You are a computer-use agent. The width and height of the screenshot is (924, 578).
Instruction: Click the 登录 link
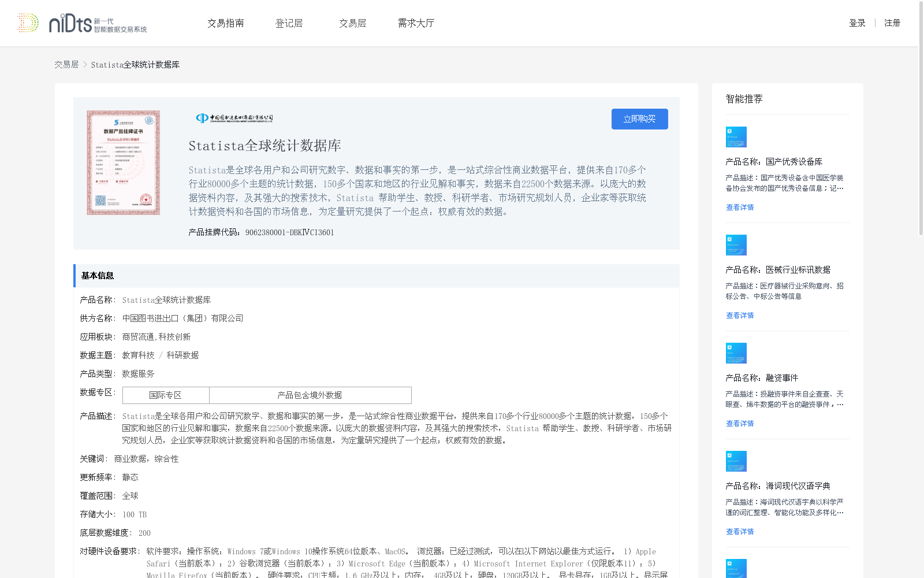[x=857, y=23]
